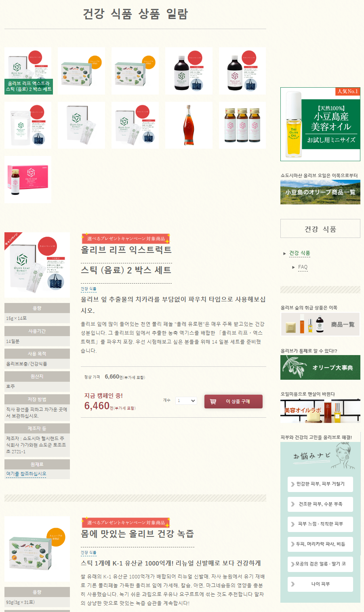Screen dimensions: 364x612
Task: Open the 小豆島産 美容オイル banner
Action: click(x=320, y=124)
